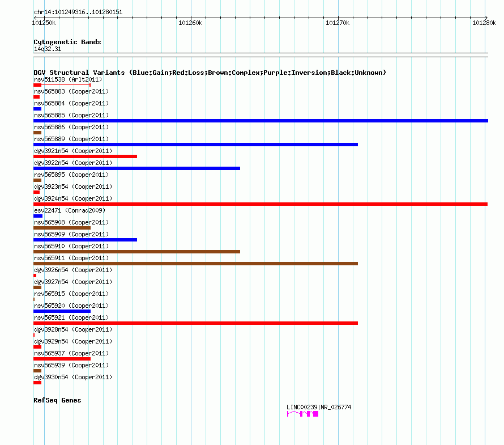504x445 pixels.
Task: Click the 101280k ruler label
Action: [484, 23]
